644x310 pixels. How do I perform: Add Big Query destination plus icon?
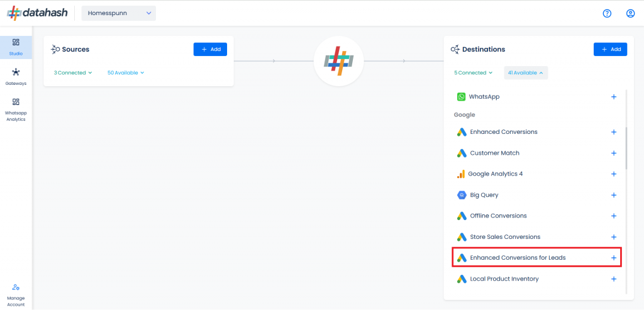[x=614, y=195]
